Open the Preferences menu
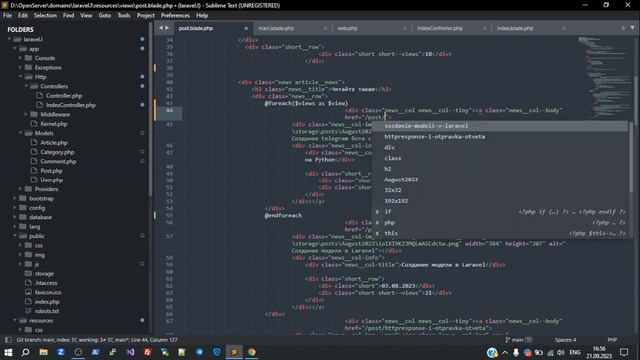 pos(175,16)
